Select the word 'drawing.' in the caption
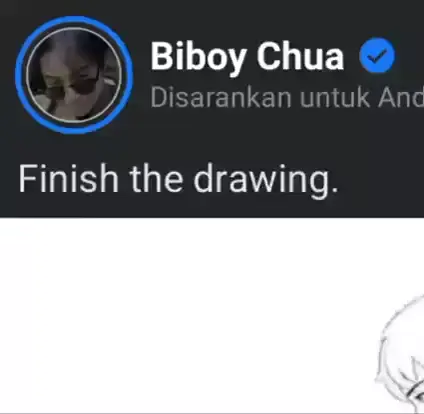The height and width of the screenshot is (414, 424). click(x=266, y=180)
